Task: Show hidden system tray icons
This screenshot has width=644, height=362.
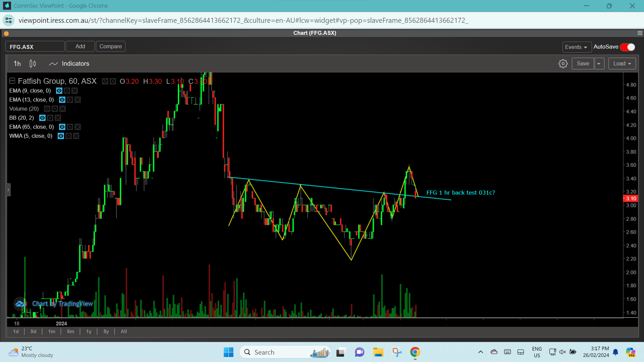Action: (480, 352)
